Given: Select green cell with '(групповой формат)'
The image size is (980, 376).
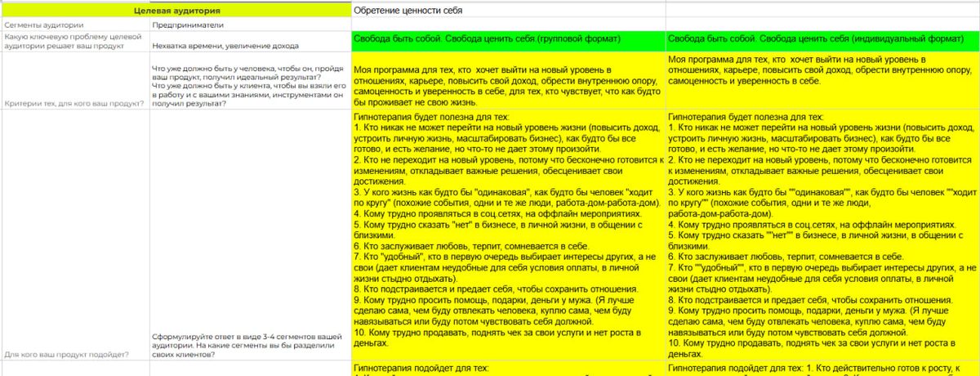Looking at the screenshot, I should tap(509, 42).
